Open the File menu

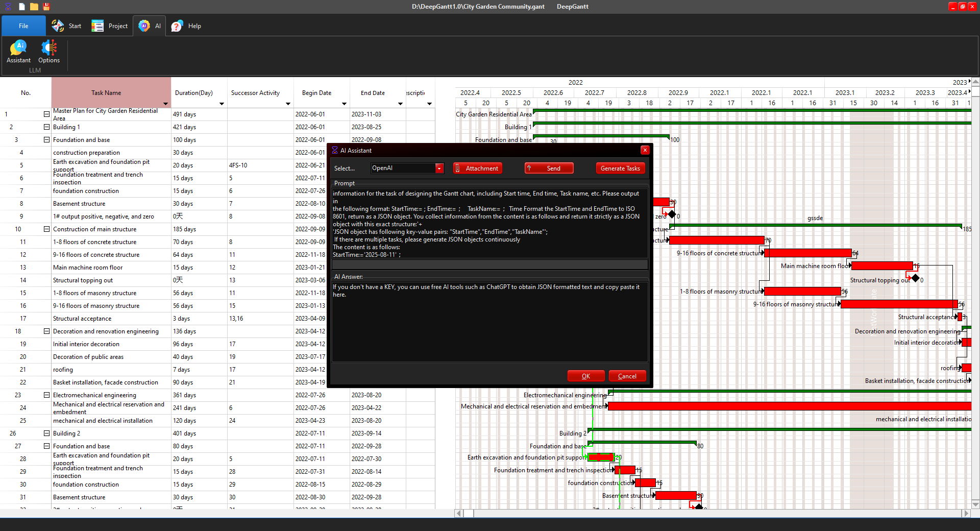(23, 26)
